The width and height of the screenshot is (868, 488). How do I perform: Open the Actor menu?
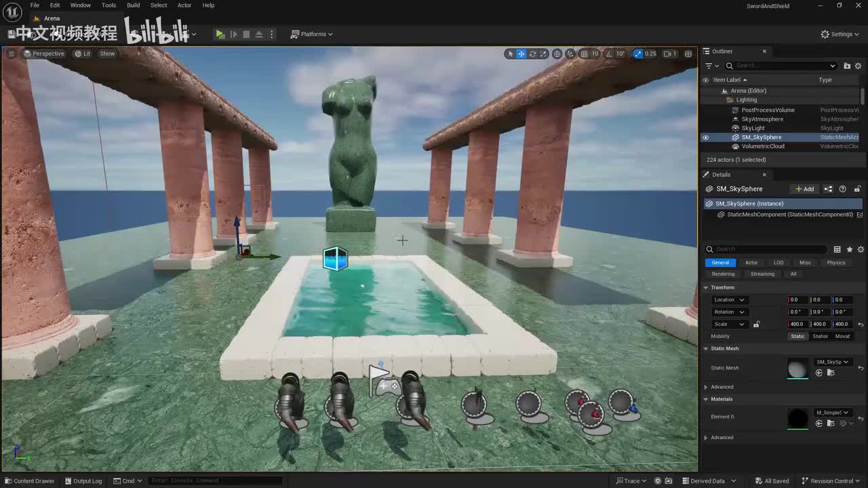click(x=184, y=5)
